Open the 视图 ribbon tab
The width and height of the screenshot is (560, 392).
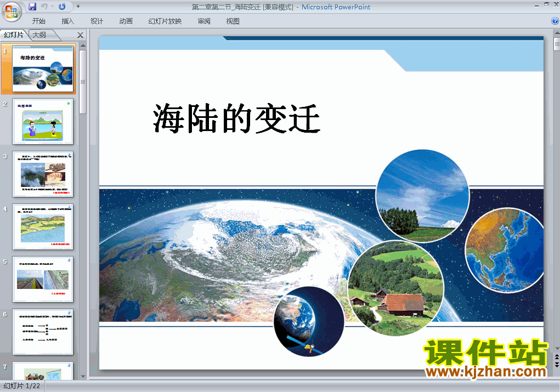click(233, 21)
